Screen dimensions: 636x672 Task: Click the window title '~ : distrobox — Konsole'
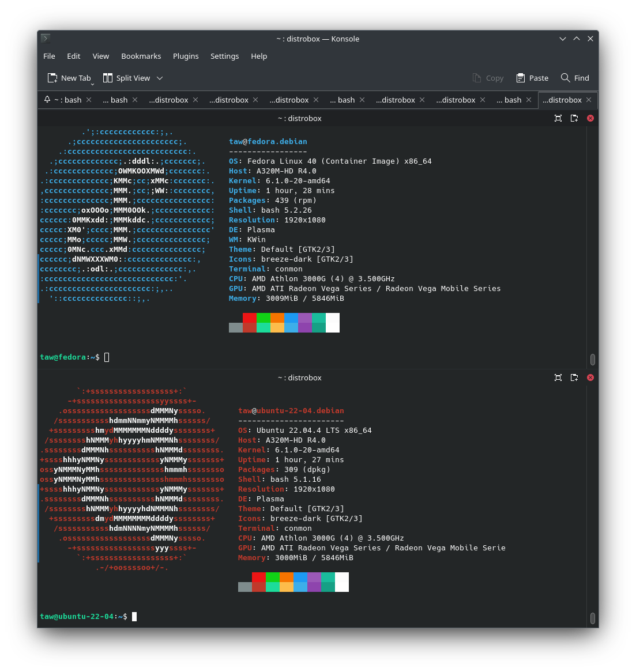point(318,39)
